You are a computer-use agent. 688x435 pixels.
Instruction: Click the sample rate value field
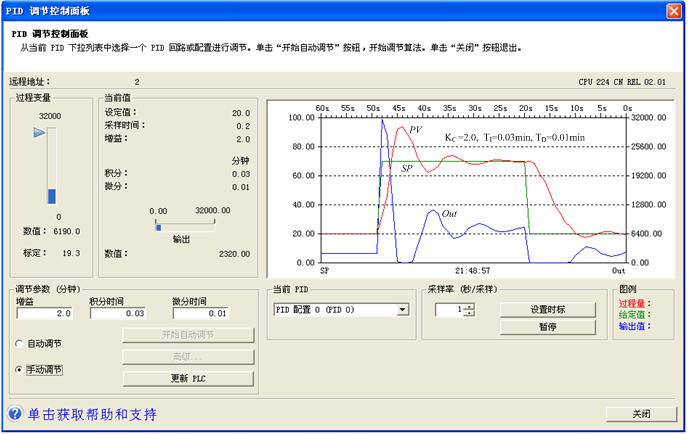coord(450,310)
